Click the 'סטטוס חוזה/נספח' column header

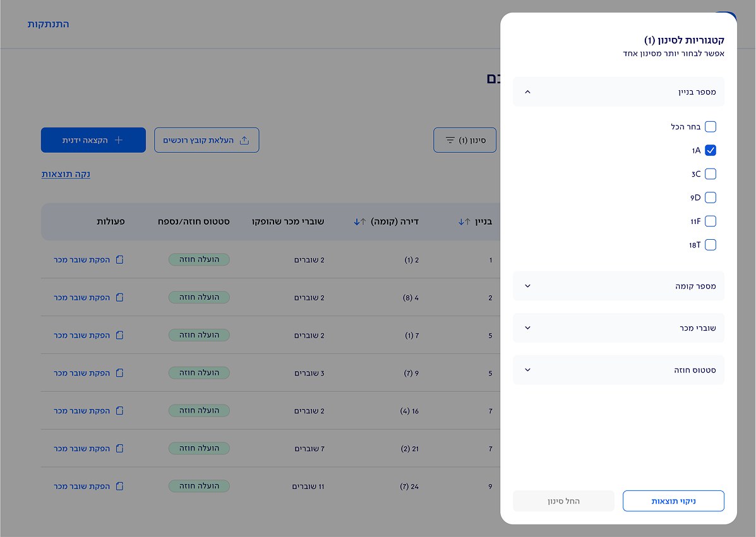tap(194, 221)
